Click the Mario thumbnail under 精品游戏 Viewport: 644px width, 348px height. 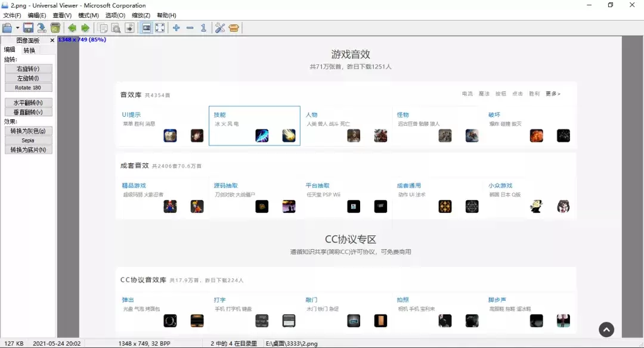pyautogui.click(x=170, y=206)
